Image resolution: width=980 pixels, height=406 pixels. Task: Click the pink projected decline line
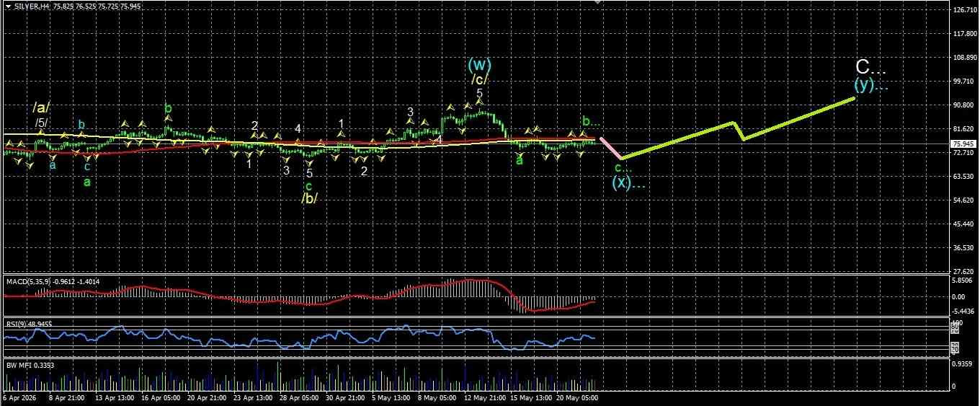[x=611, y=148]
